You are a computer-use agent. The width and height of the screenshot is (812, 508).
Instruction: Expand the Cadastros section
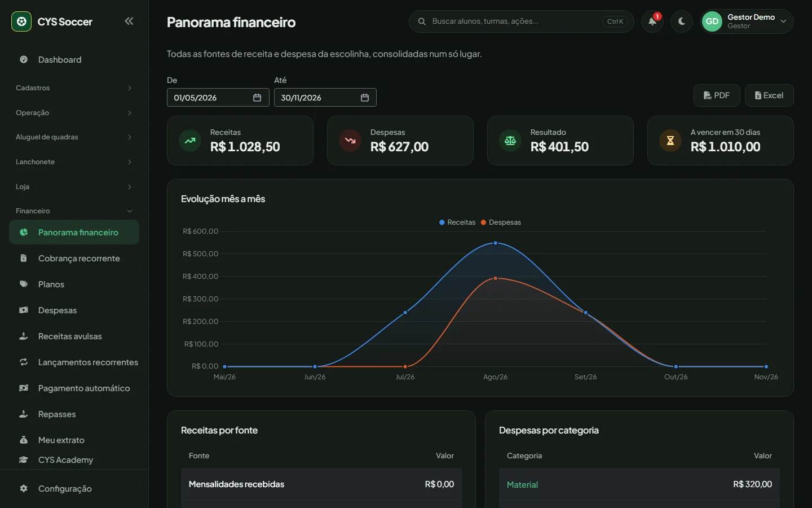74,88
